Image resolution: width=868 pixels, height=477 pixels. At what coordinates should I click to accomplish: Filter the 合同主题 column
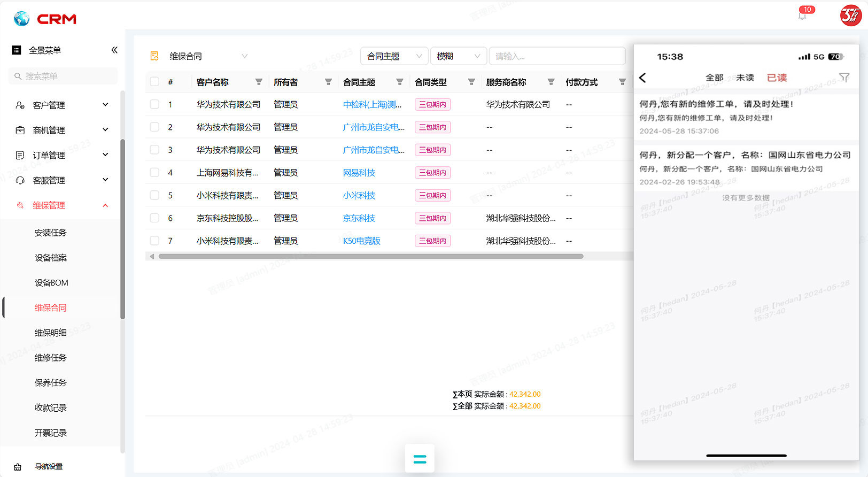[x=399, y=82]
